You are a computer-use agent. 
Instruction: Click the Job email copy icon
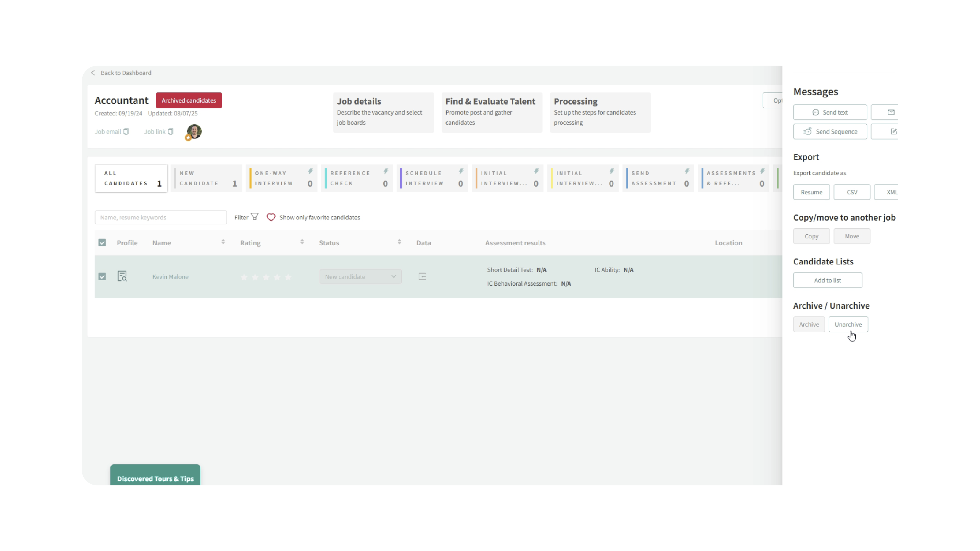[126, 132]
